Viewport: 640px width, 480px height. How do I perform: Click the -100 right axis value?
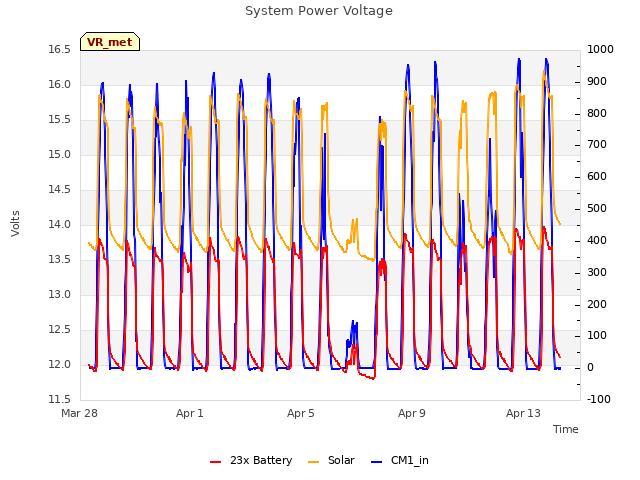click(599, 400)
